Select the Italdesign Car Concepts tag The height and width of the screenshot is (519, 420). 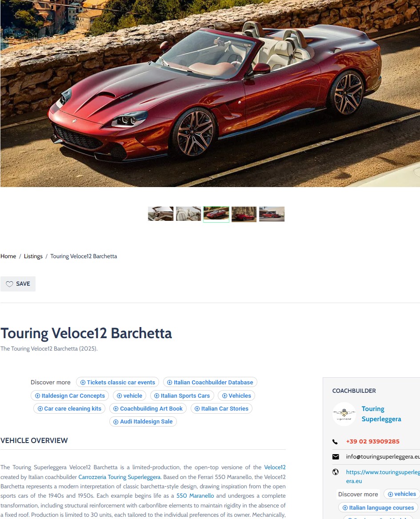[x=70, y=395]
